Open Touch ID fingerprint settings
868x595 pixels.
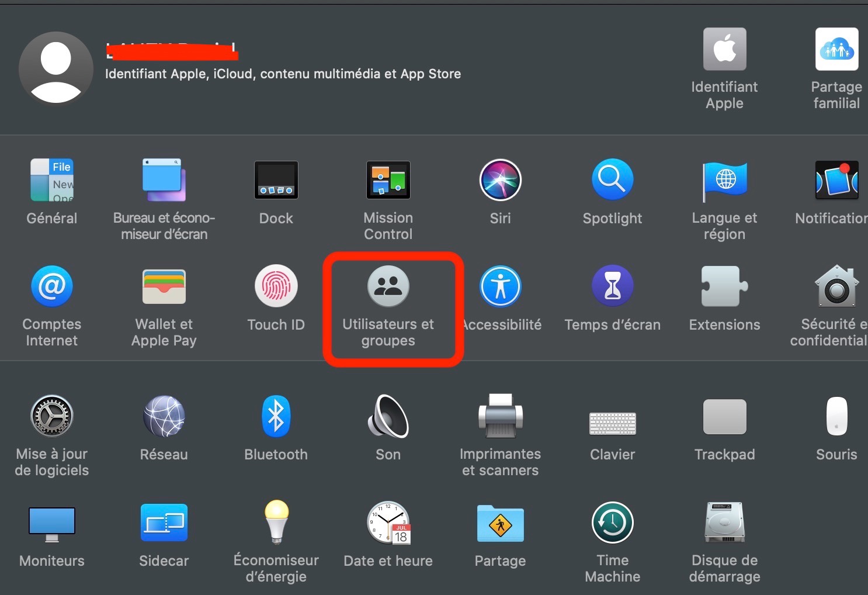coord(276,286)
